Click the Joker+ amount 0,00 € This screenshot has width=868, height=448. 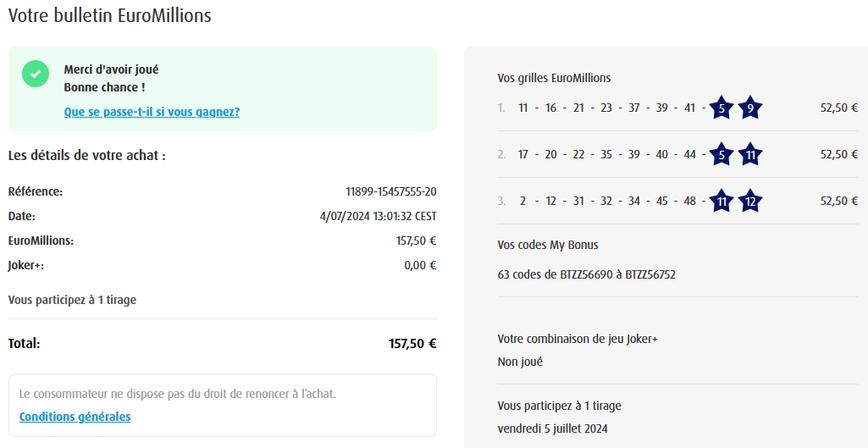pos(420,265)
